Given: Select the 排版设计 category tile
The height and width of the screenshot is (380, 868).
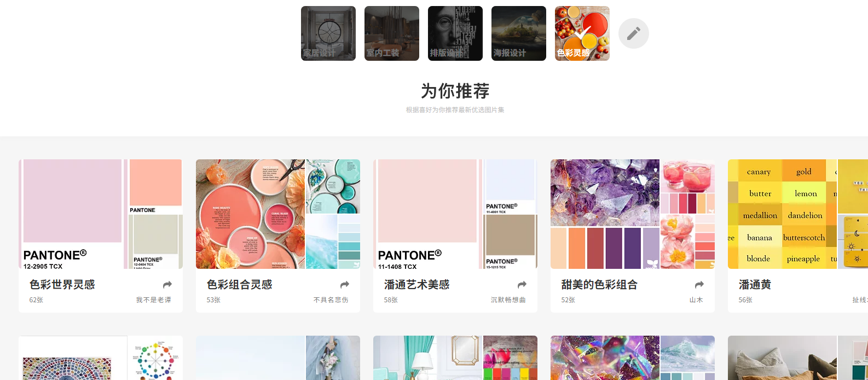Looking at the screenshot, I should pyautogui.click(x=455, y=33).
